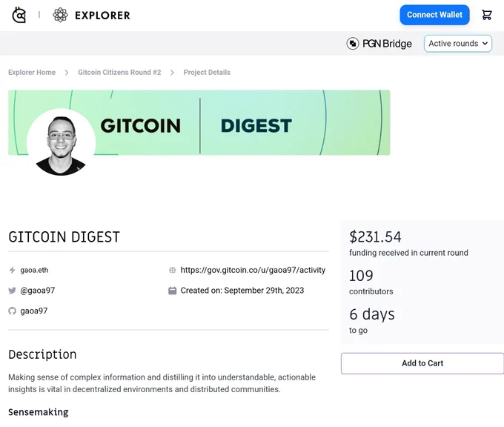The height and width of the screenshot is (427, 504).
Task: Click Connect Wallet button
Action: click(434, 15)
